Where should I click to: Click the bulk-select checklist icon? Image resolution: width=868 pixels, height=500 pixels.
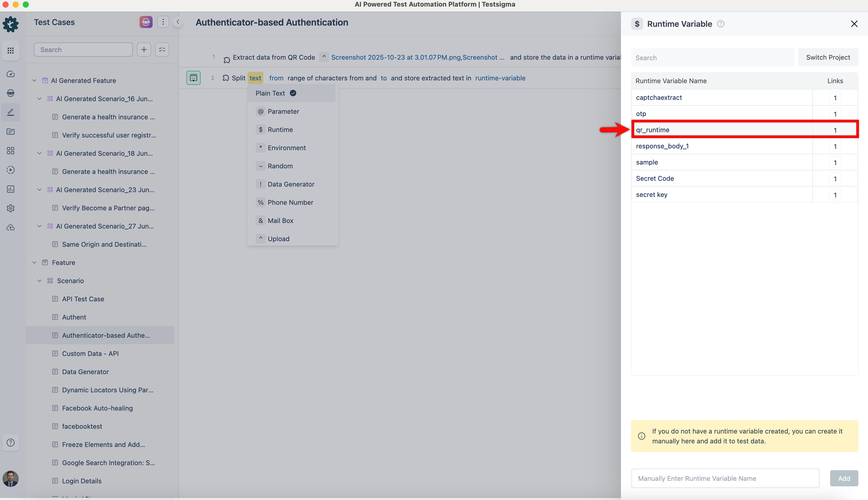point(162,50)
